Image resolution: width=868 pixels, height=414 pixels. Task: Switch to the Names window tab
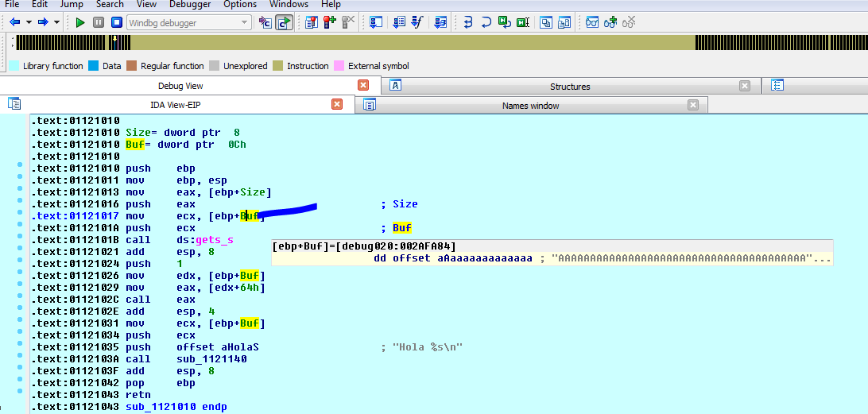529,105
